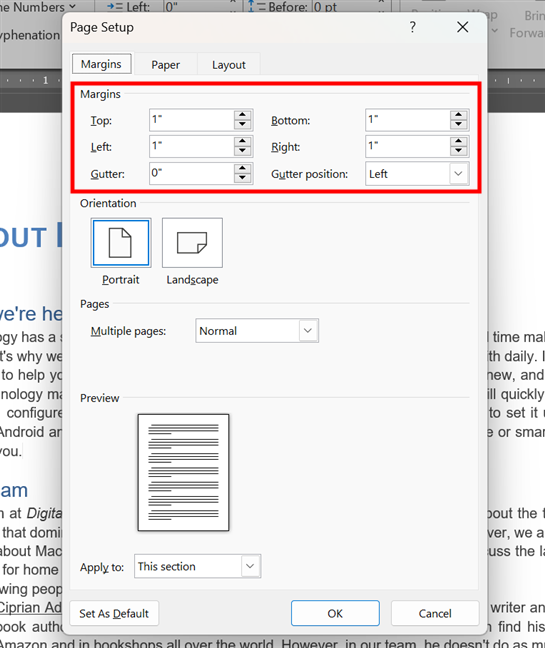Open the Multiple pages dropdown
The height and width of the screenshot is (648, 545).
308,330
